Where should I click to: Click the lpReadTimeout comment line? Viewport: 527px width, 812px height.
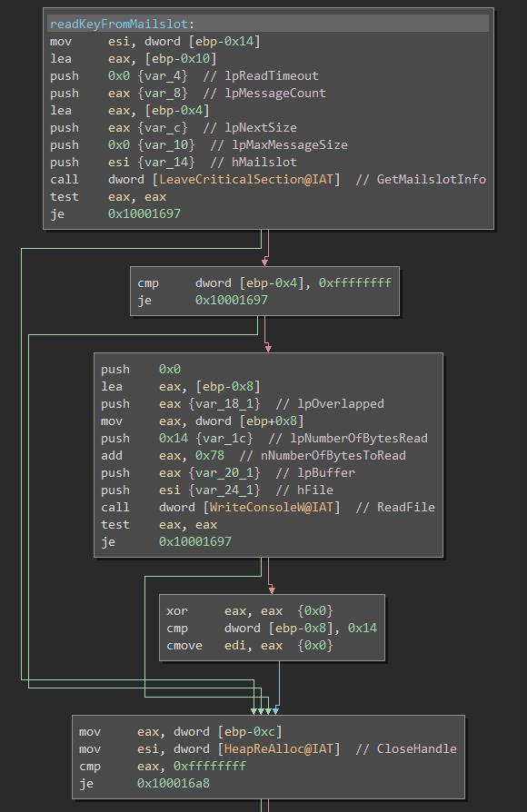tap(184, 75)
